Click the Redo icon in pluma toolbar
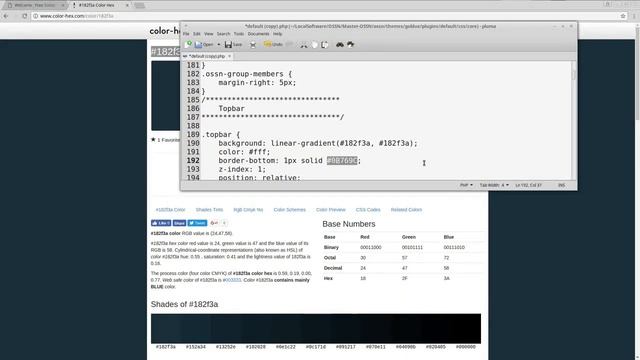This screenshot has height=360, width=640. [x=289, y=44]
